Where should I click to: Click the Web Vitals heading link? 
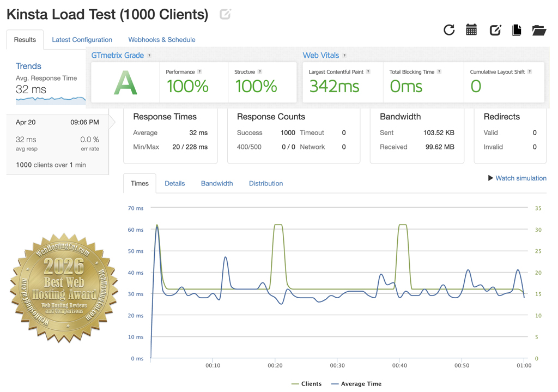click(x=320, y=55)
